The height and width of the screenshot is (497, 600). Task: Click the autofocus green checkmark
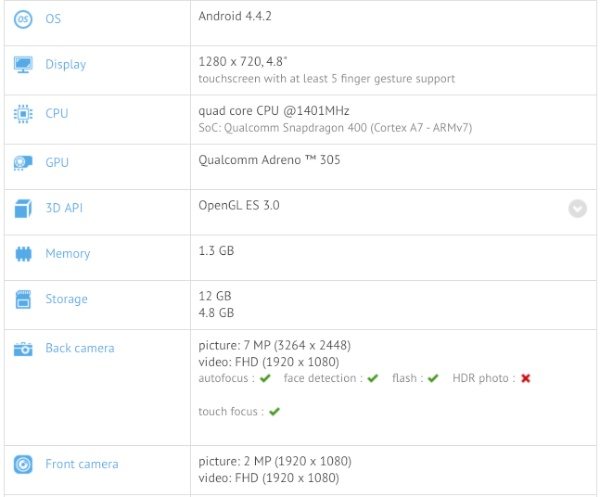[265, 378]
